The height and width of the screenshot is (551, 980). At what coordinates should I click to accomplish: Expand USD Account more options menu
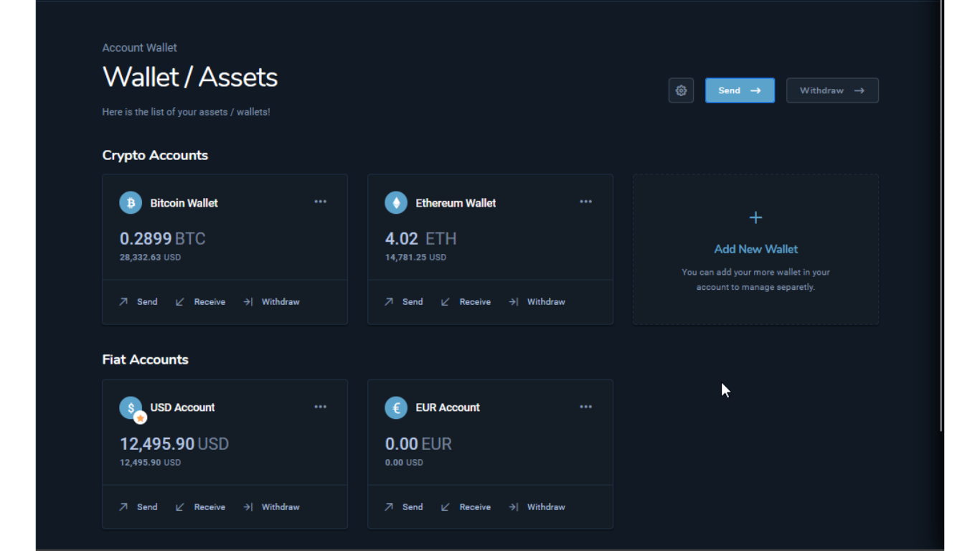point(321,407)
